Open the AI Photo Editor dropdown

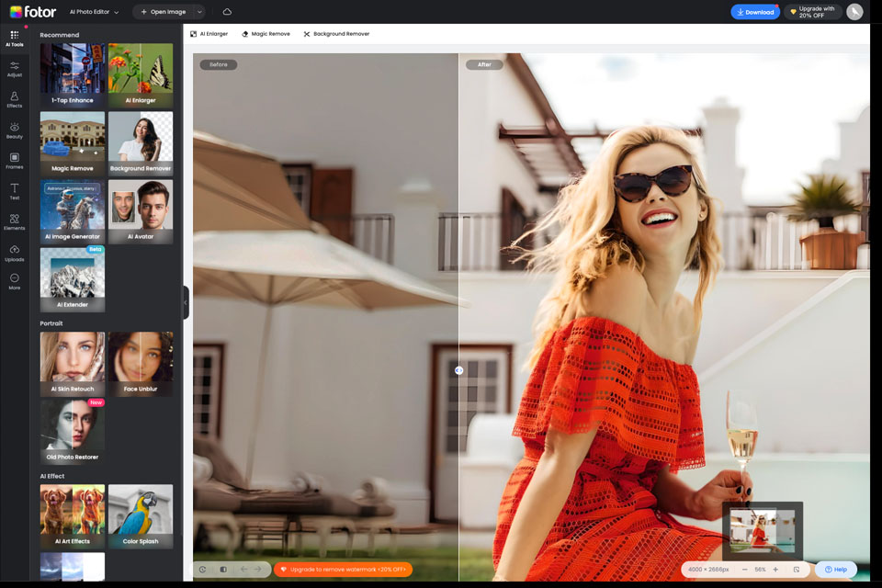tap(94, 12)
